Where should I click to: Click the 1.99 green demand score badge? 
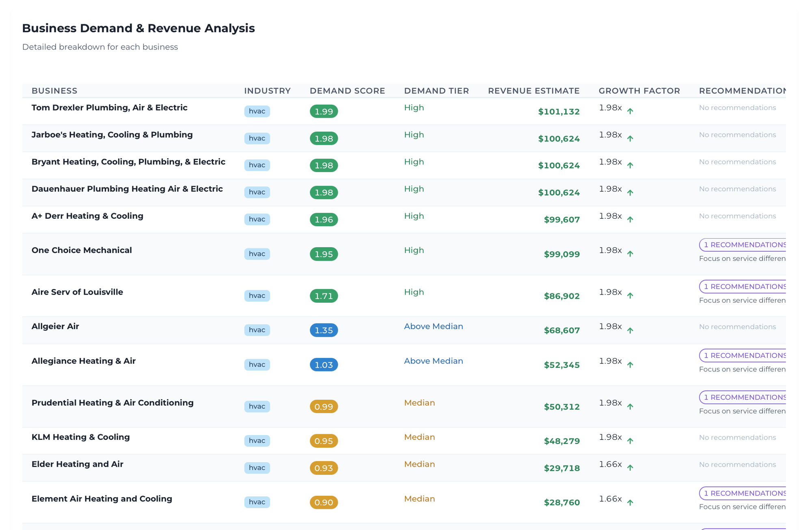324,112
